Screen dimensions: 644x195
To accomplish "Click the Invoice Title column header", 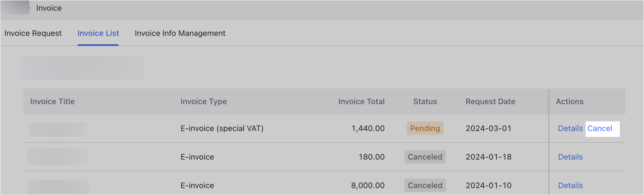I will click(x=52, y=101).
